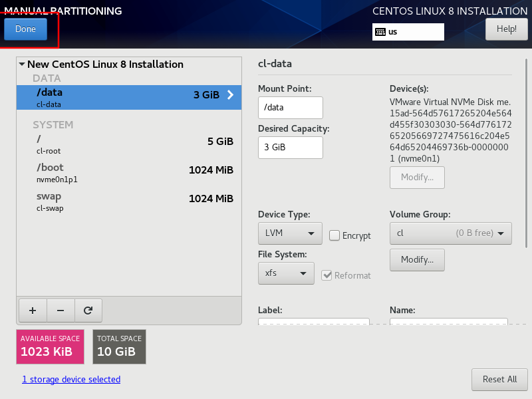This screenshot has width=532, height=399.
Task: Click the cl-data heading text
Action: pos(275,64)
